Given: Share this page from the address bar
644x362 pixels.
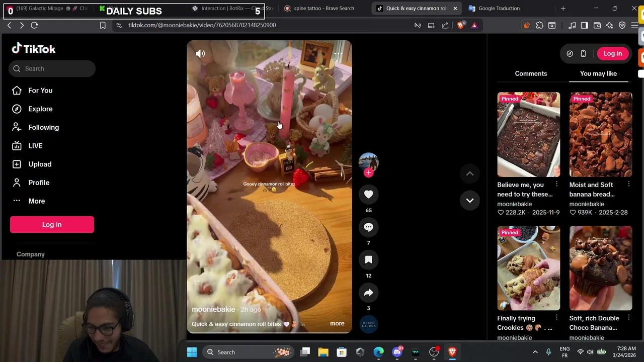Looking at the screenshot, I should (x=445, y=25).
